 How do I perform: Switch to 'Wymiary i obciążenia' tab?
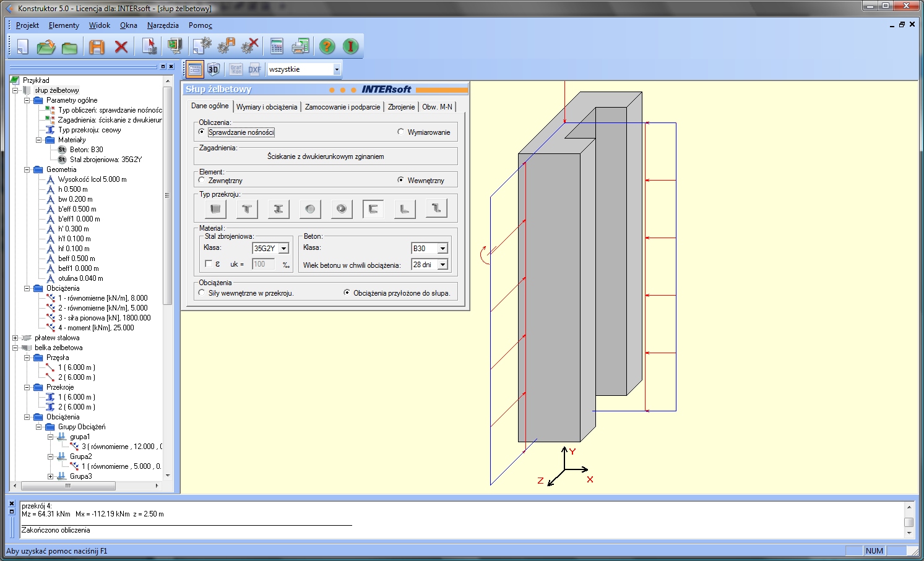coord(267,107)
